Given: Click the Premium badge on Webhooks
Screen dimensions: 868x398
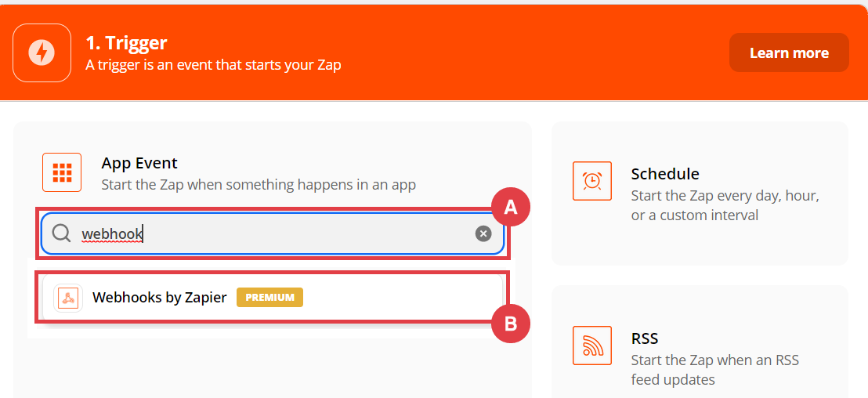Looking at the screenshot, I should tap(269, 298).
